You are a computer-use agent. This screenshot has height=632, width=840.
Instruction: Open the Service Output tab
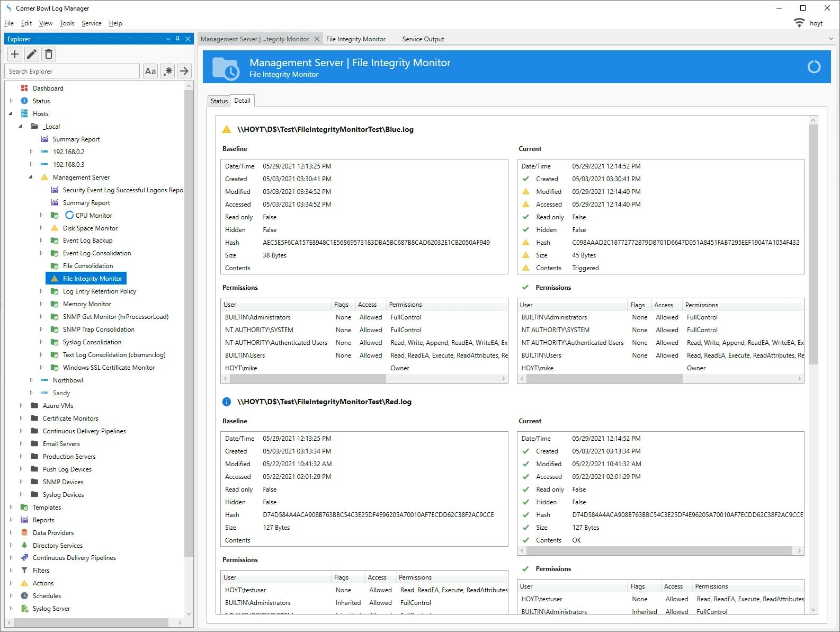tap(423, 39)
